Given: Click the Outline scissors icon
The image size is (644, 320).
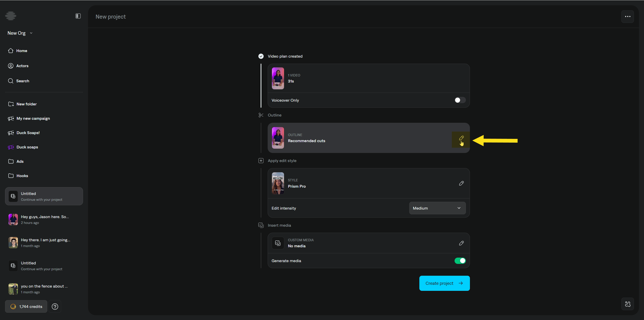Looking at the screenshot, I should point(261,115).
